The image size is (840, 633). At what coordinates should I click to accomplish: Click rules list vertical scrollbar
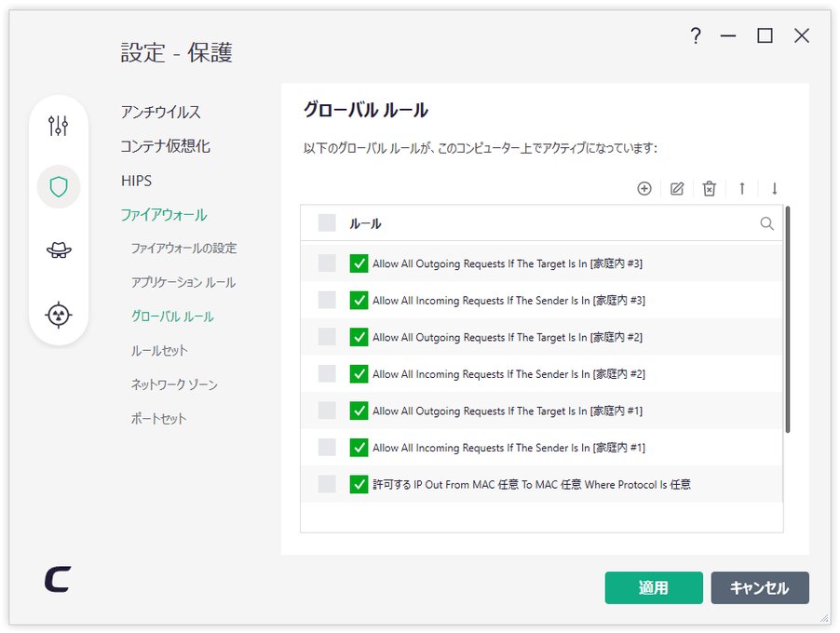(x=788, y=319)
